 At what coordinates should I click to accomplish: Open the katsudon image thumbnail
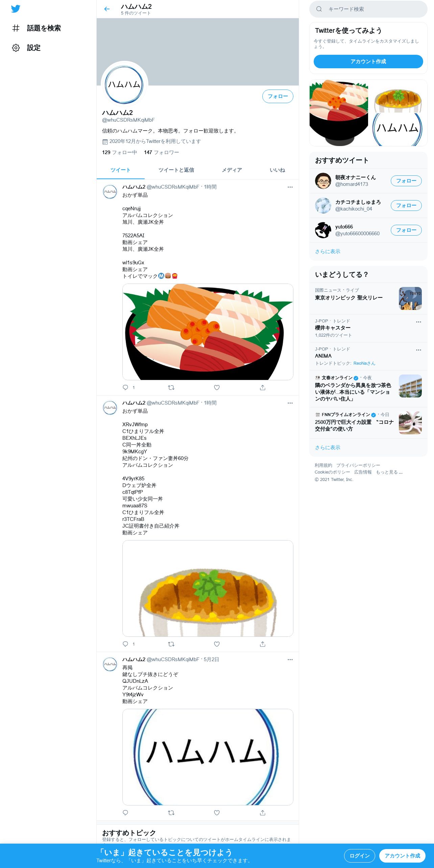398,96
